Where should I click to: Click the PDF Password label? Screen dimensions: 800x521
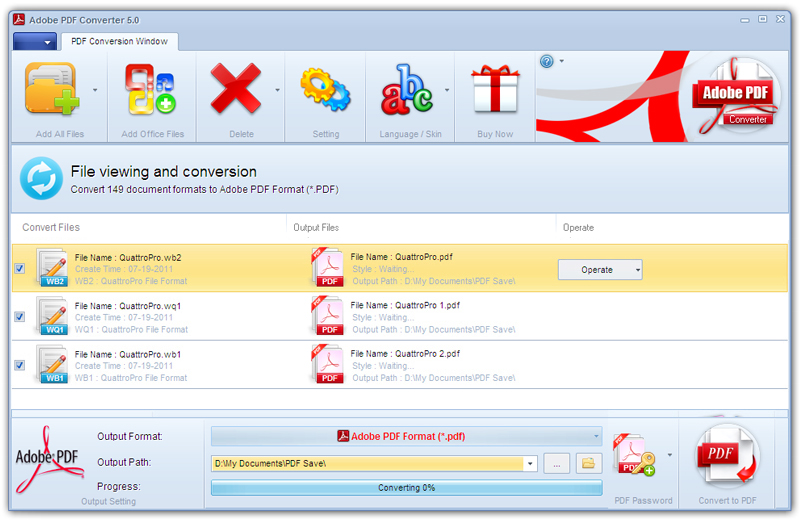643,501
